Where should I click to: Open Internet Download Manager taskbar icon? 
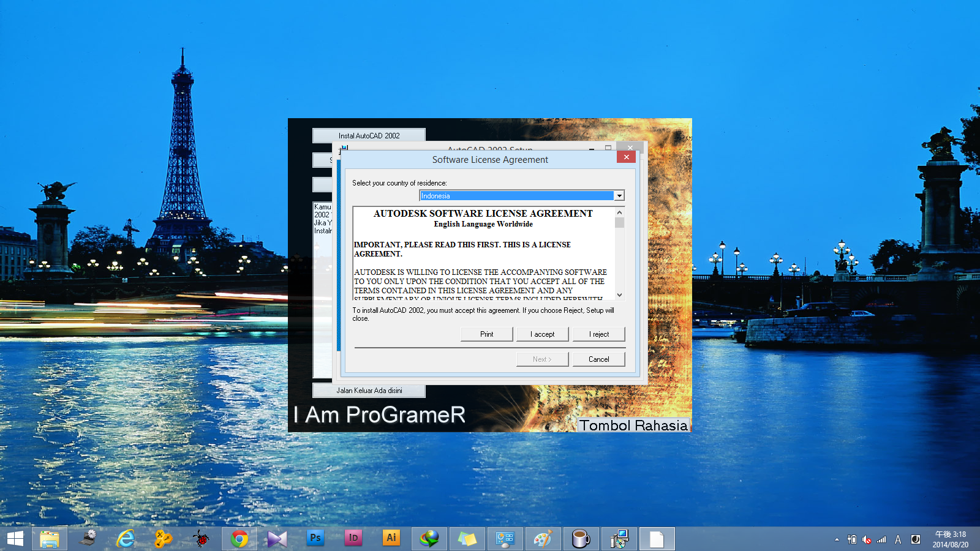(429, 539)
